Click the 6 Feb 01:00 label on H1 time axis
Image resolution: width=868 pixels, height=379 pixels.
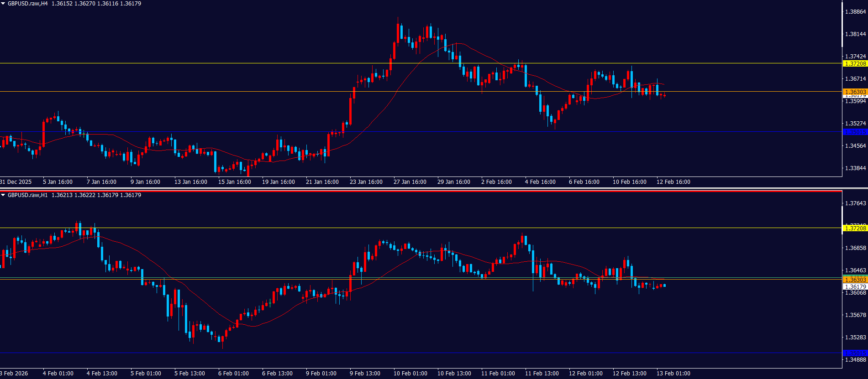click(x=233, y=374)
